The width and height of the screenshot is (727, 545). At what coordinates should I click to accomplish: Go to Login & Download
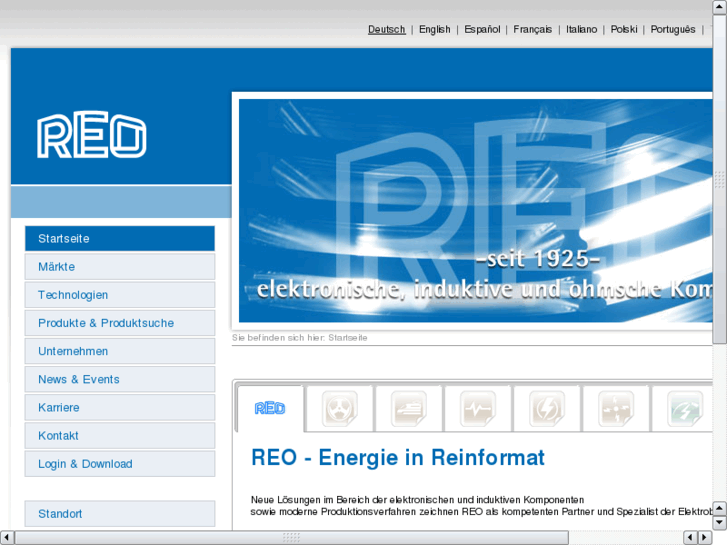pos(120,464)
